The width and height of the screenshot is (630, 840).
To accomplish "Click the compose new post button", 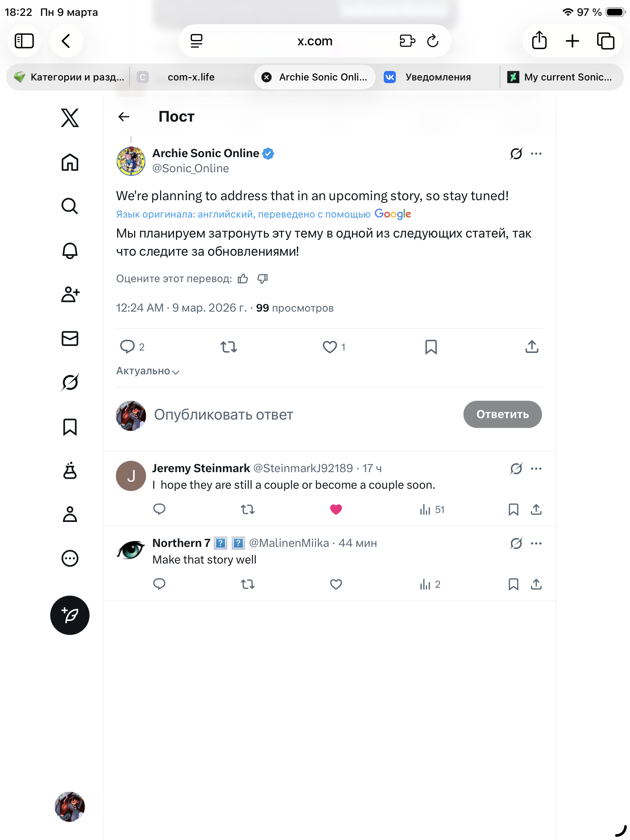I will pos(70,615).
